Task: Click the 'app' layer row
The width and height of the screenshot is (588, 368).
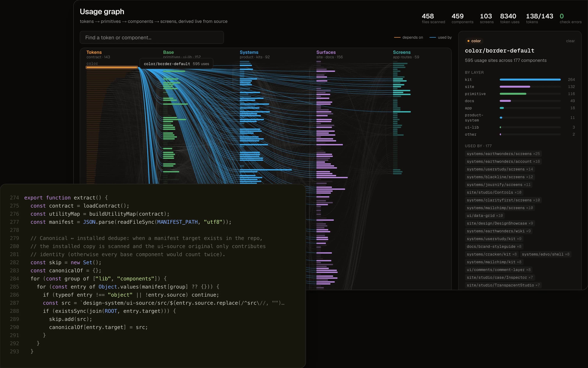Action: [x=520, y=108]
